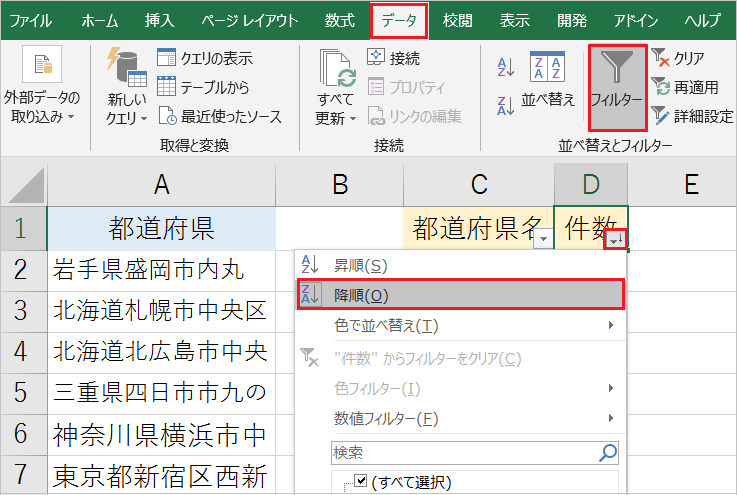The image size is (737, 495).
Task: Expand 数値フィルター(F) submenu
Action: coord(461,418)
